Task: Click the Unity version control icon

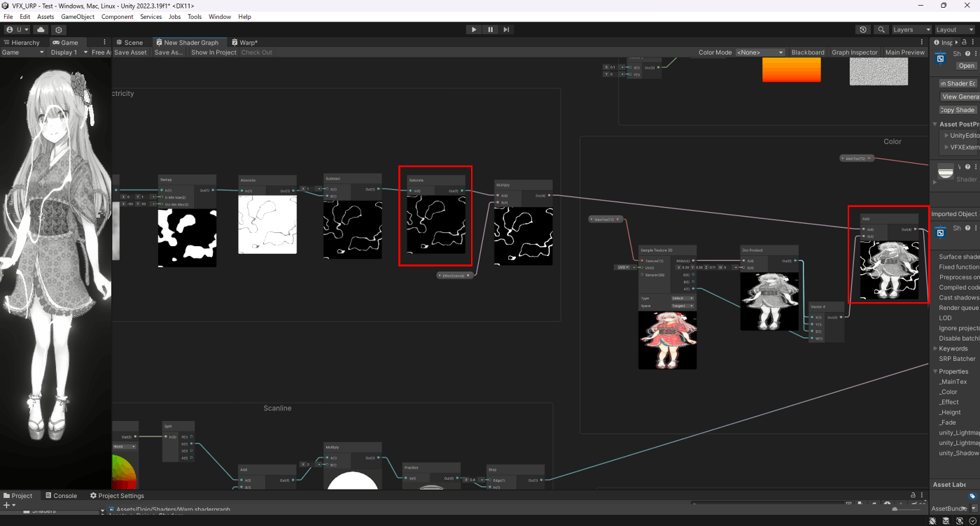Action: tap(59, 30)
